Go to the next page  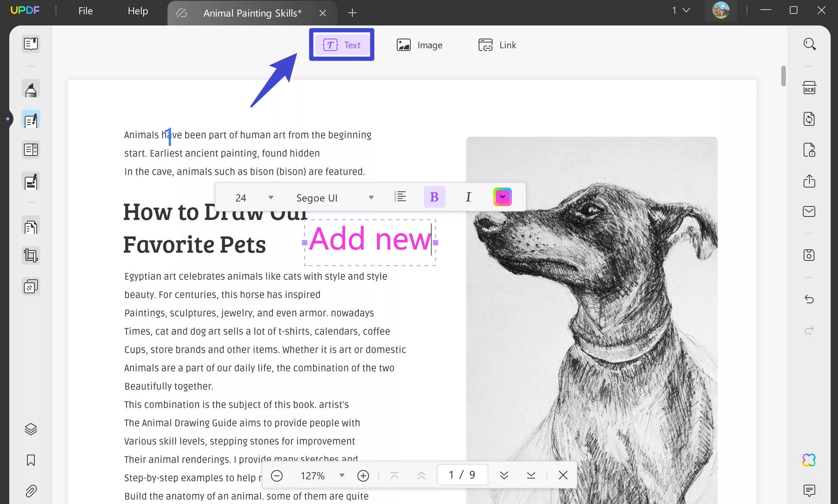[x=504, y=475]
